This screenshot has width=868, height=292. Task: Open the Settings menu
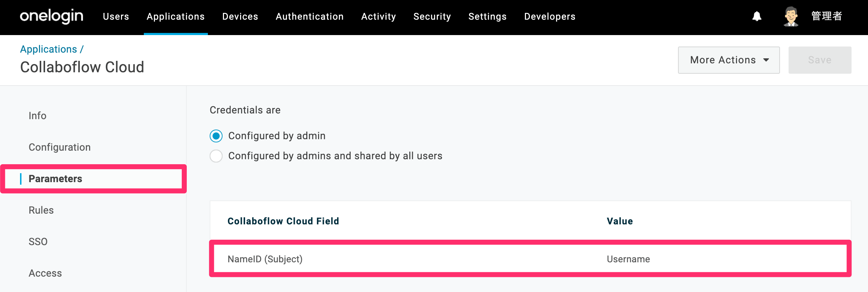(x=487, y=16)
